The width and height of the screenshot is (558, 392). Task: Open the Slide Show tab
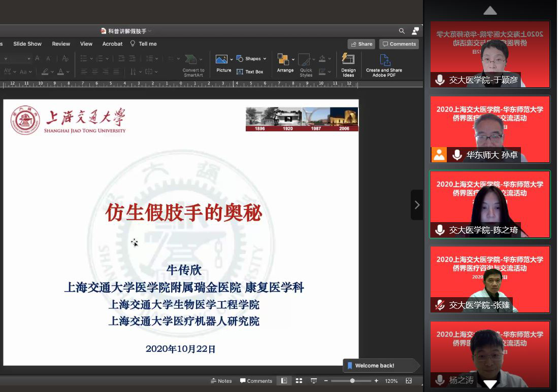[27, 44]
